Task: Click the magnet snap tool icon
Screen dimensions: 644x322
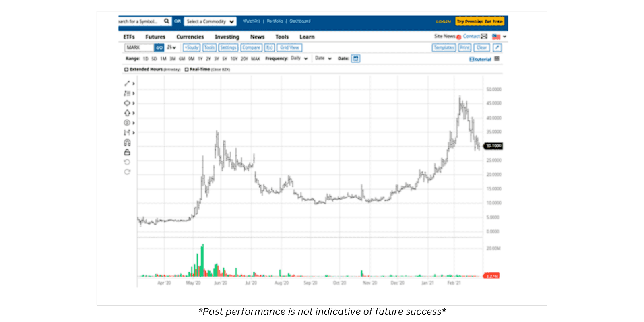Action: (127, 142)
